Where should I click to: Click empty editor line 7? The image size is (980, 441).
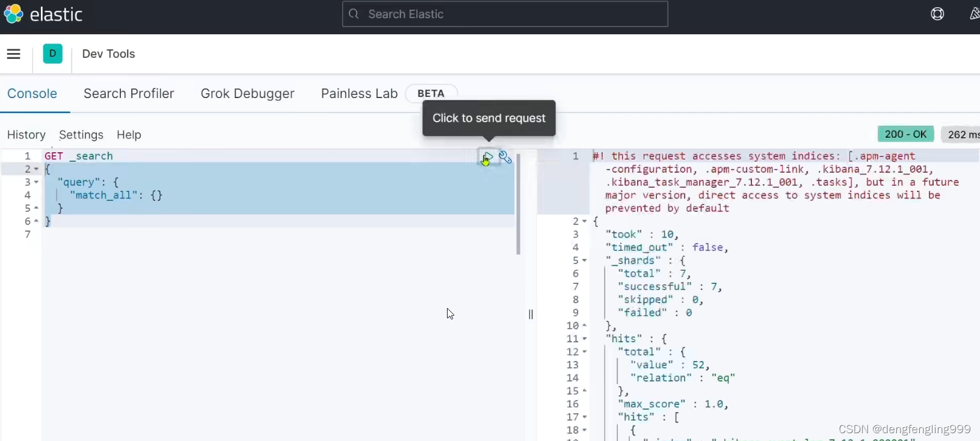(x=278, y=234)
